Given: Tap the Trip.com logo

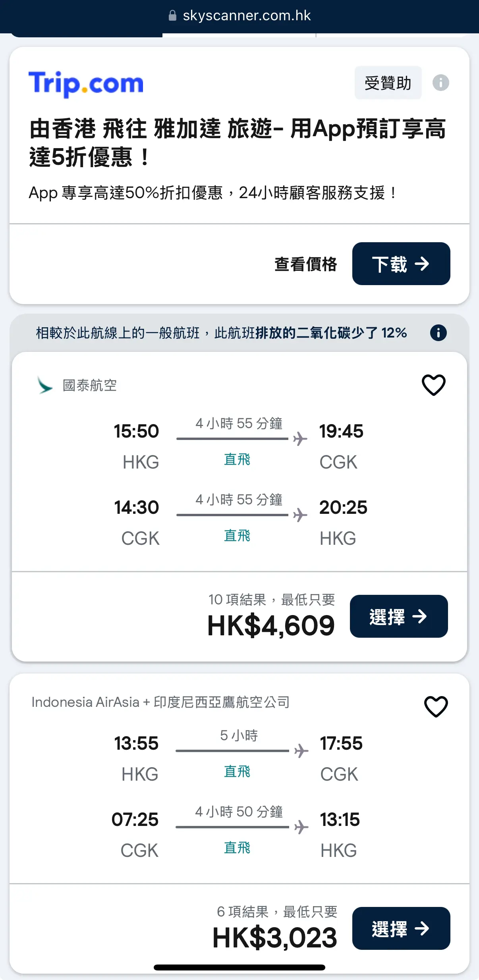Looking at the screenshot, I should [x=86, y=84].
